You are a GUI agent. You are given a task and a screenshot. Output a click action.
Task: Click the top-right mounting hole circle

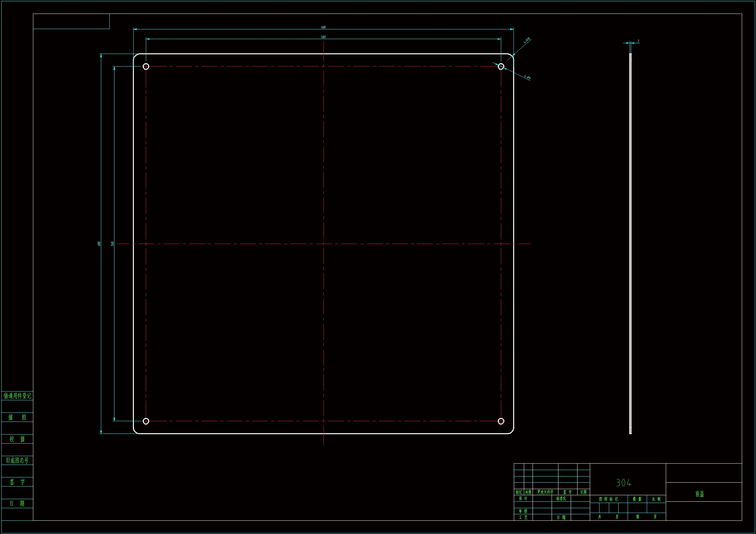point(501,67)
